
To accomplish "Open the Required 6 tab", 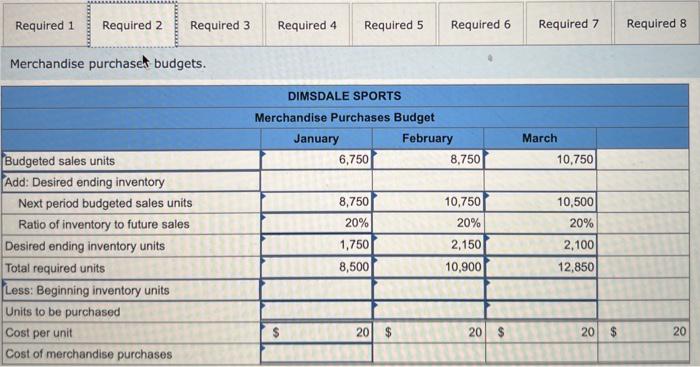I will (x=481, y=25).
